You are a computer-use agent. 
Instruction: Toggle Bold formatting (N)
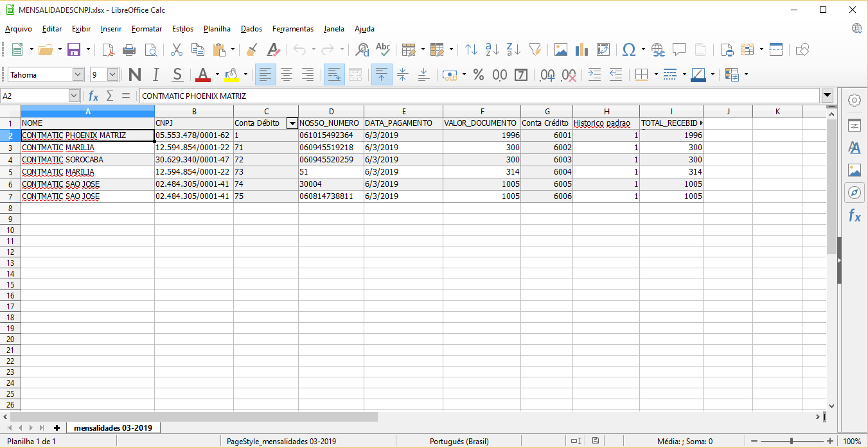tap(135, 75)
